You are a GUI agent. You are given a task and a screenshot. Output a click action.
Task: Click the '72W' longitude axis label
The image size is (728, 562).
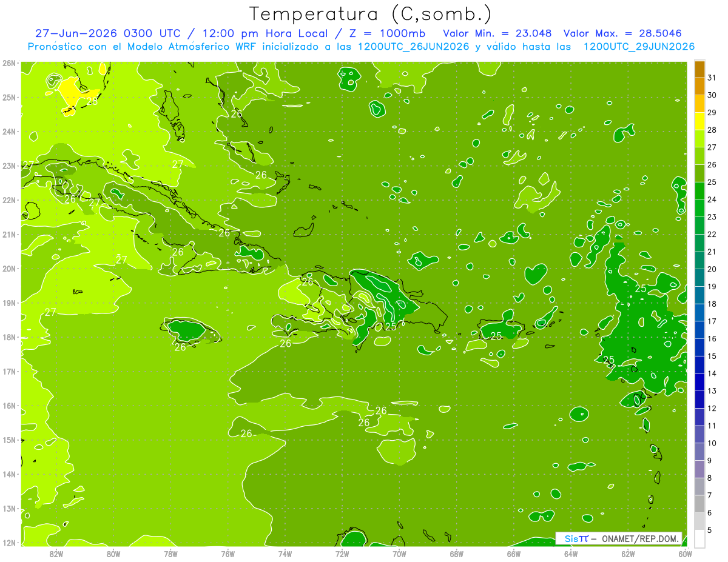pos(342,553)
